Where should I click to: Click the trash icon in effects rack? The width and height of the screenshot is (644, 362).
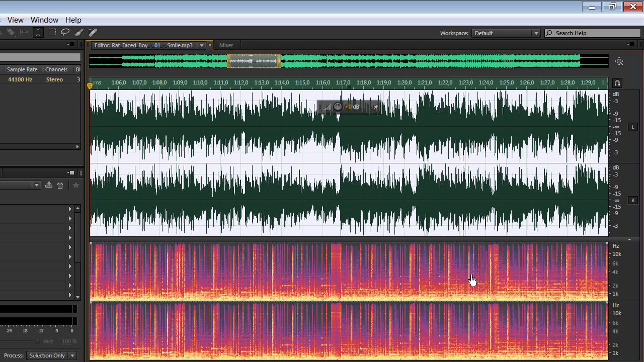click(x=60, y=185)
